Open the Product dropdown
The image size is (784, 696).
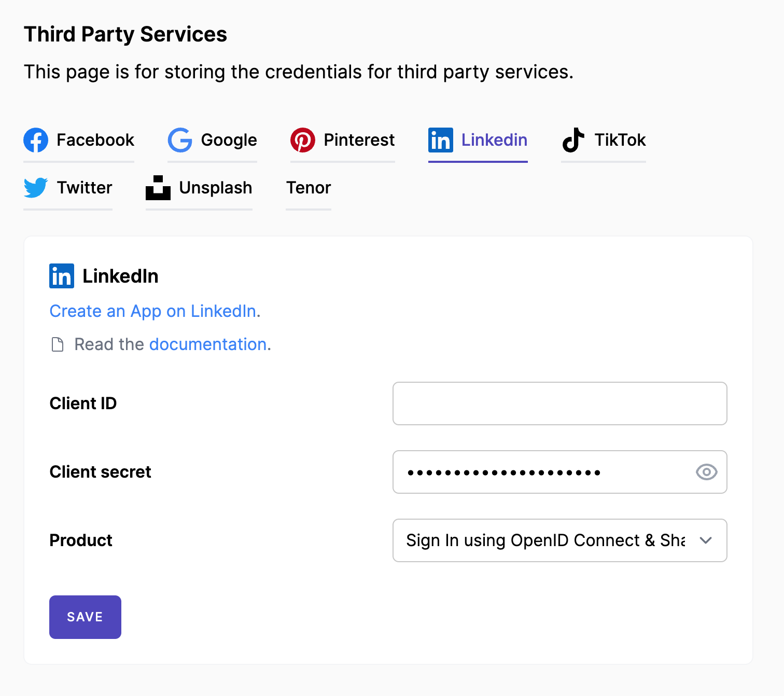click(x=560, y=540)
